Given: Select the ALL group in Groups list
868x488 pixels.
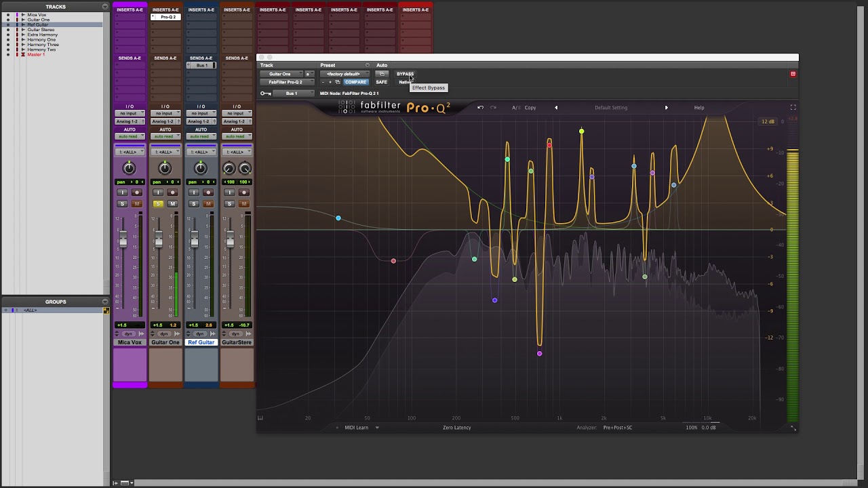Looking at the screenshot, I should click(x=30, y=310).
